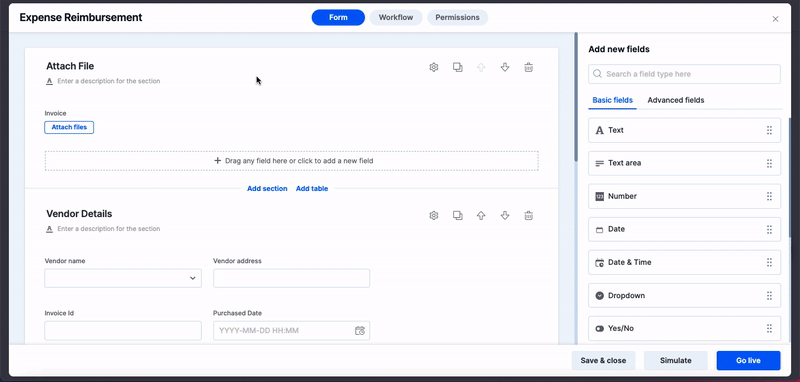Close the Expense Reimbursement editor
Screen dimensions: 800x382
776,19
